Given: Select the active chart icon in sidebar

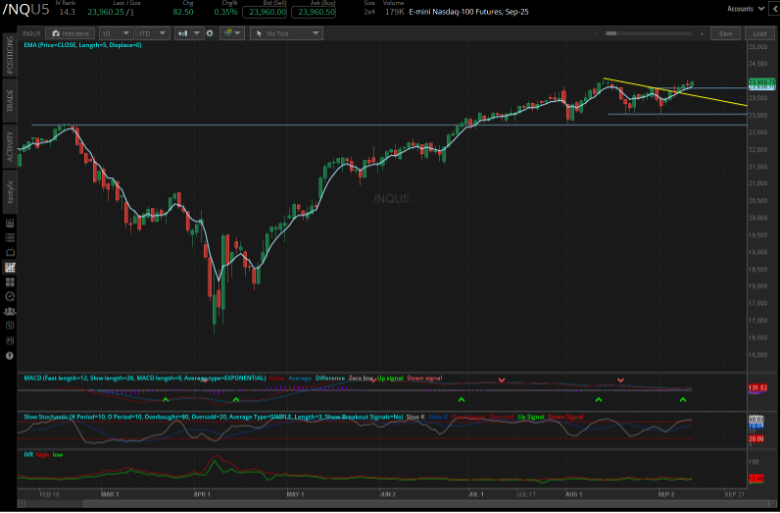Looking at the screenshot, I should (9, 267).
